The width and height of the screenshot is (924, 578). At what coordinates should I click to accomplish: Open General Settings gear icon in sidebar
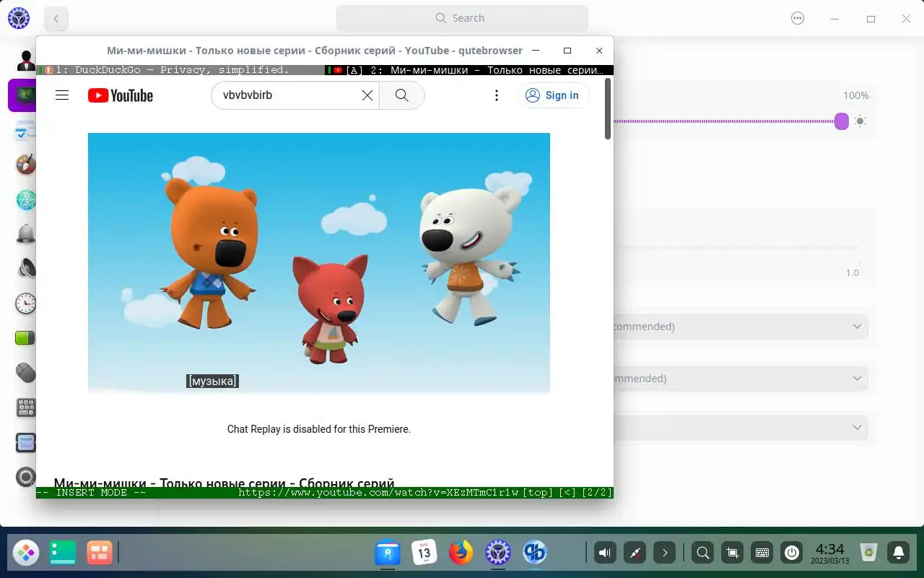(x=26, y=477)
